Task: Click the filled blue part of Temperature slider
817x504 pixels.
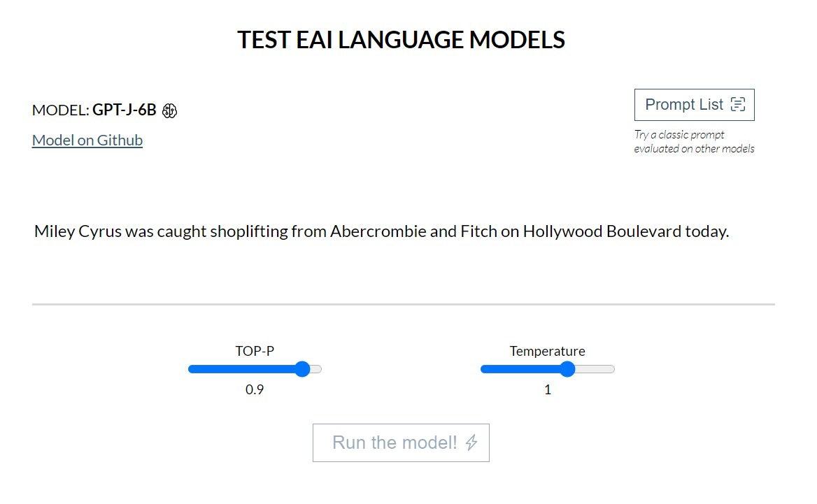Action: click(x=521, y=369)
